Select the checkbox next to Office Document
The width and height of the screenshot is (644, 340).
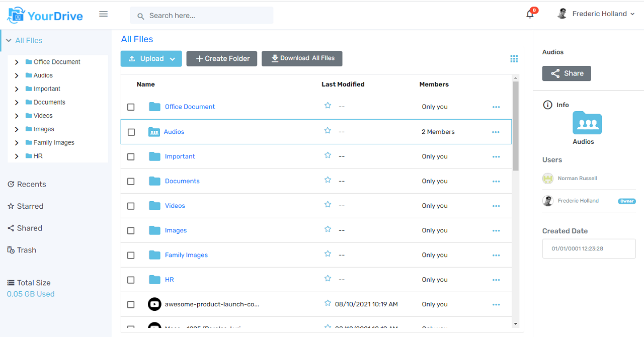131,107
